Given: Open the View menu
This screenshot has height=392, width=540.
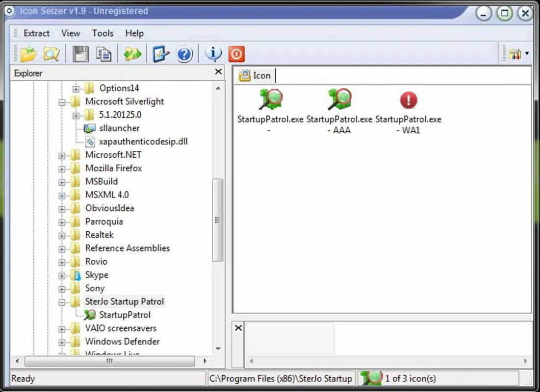Looking at the screenshot, I should point(71,33).
